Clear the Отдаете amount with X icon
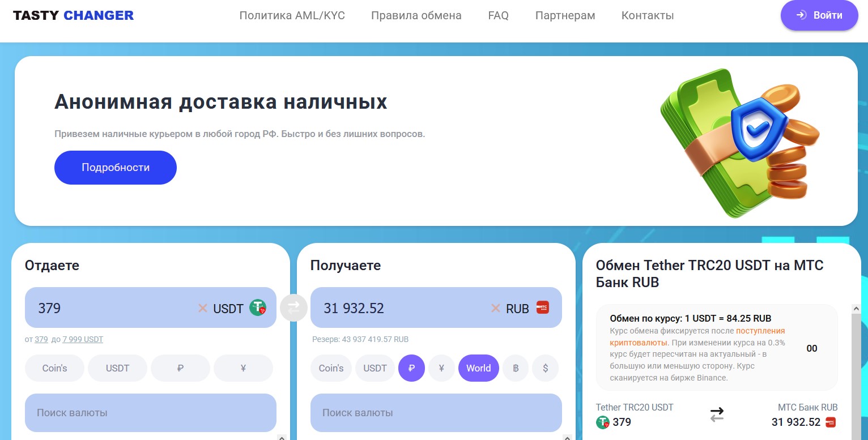 tap(202, 308)
